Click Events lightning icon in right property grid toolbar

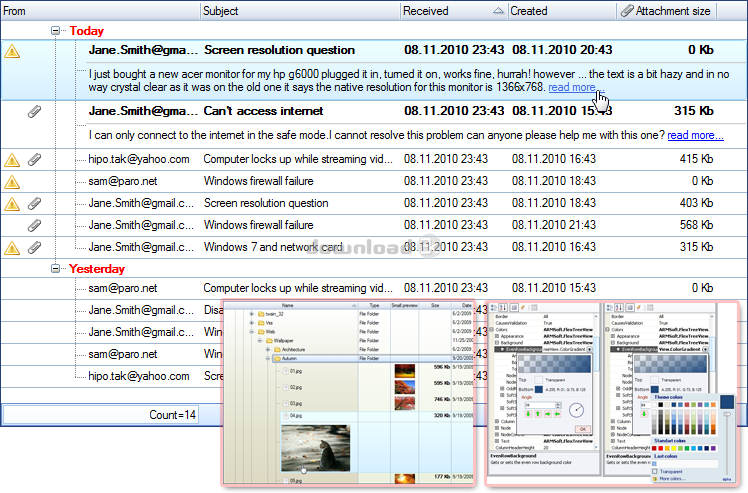point(639,307)
